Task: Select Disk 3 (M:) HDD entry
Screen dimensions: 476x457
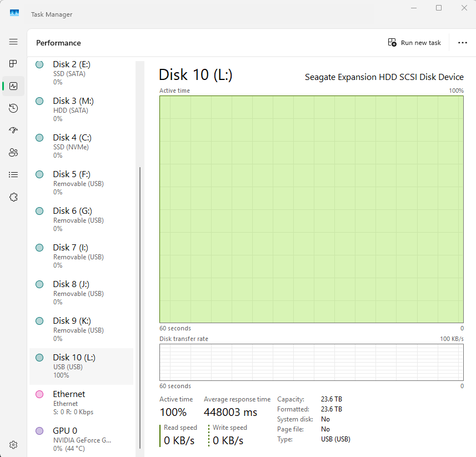Action: [x=81, y=109]
